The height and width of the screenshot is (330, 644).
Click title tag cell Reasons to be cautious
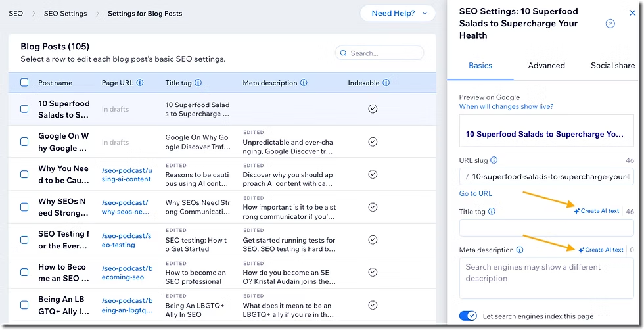[197, 179]
